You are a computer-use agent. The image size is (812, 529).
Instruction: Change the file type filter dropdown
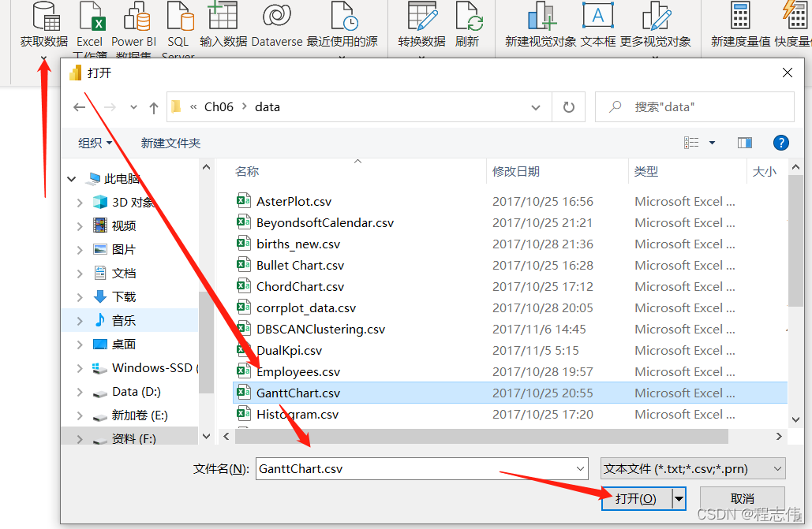[x=693, y=469]
